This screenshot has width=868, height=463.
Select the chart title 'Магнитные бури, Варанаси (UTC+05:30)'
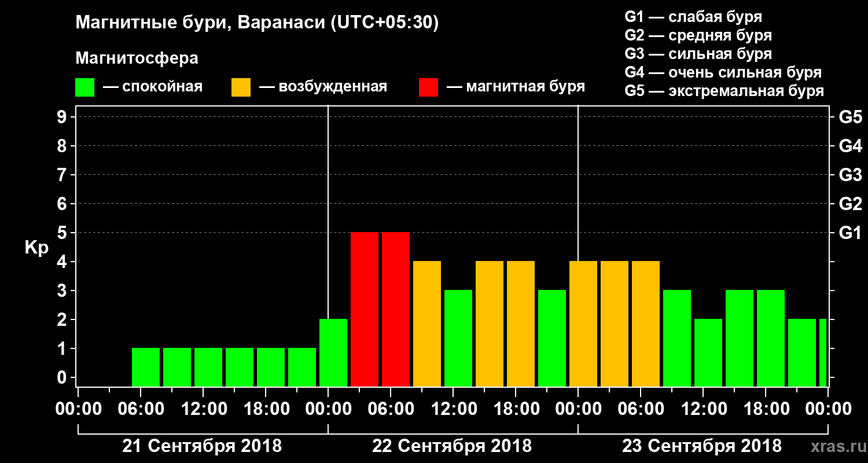[257, 23]
